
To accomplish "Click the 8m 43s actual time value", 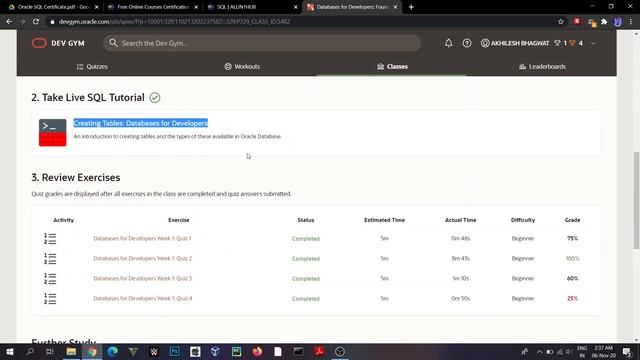I will pos(460,258).
